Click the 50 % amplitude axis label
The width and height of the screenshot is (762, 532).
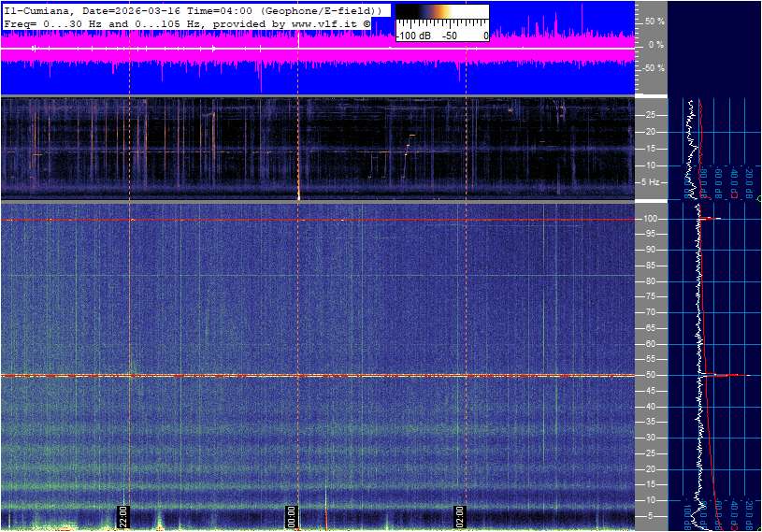click(654, 21)
